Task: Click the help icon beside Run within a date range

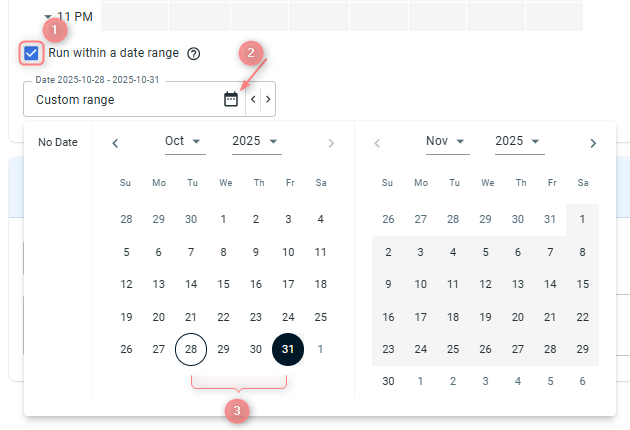Action: point(194,54)
